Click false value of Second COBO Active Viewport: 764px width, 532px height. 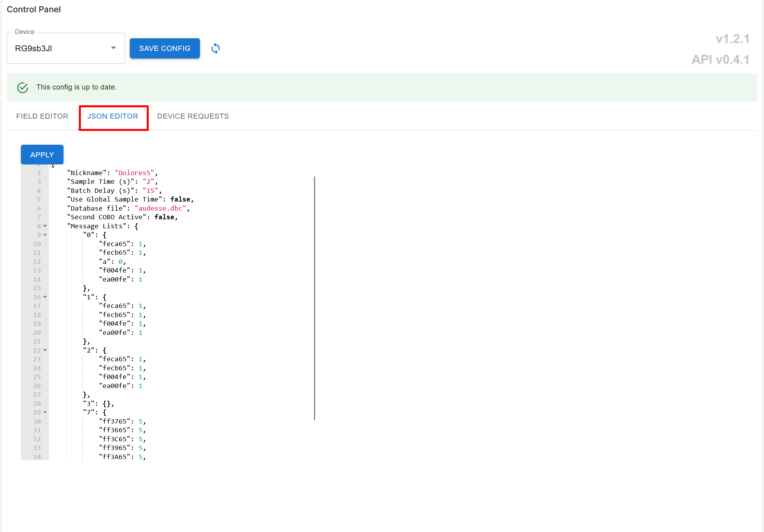164,217
